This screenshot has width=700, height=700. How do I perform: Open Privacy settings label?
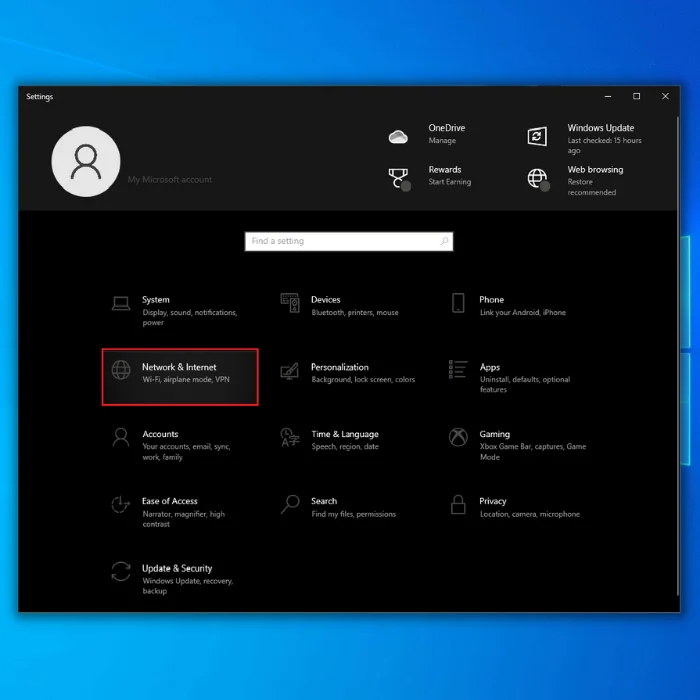pyautogui.click(x=493, y=501)
